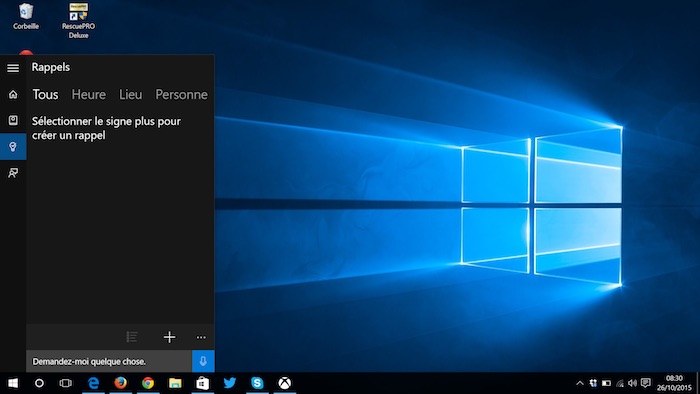Activate the Cortana microphone

[203, 361]
